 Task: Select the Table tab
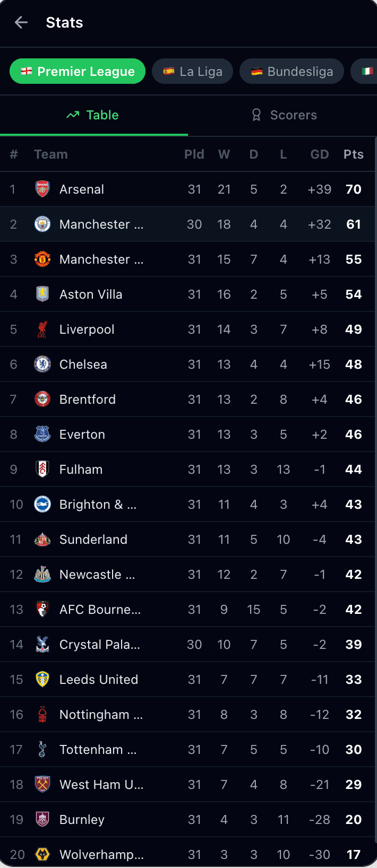click(93, 115)
